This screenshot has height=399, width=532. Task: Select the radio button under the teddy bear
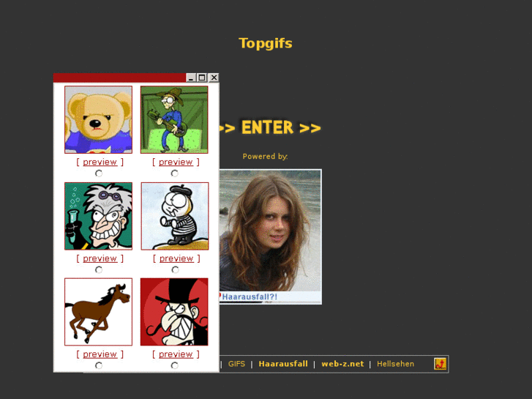(99, 174)
